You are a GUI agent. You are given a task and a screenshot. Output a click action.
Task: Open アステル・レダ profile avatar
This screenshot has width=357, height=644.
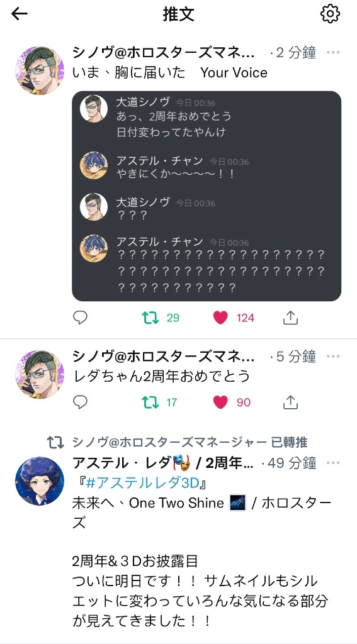[x=40, y=481]
